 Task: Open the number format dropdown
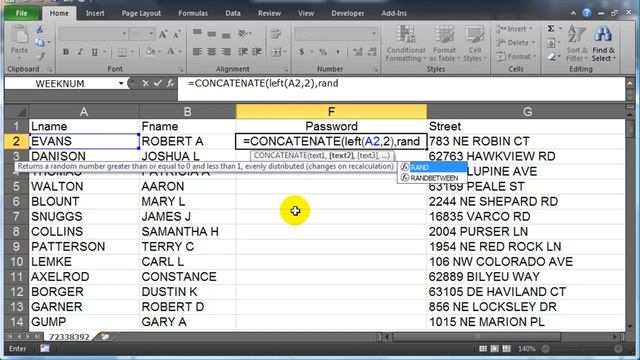(373, 34)
